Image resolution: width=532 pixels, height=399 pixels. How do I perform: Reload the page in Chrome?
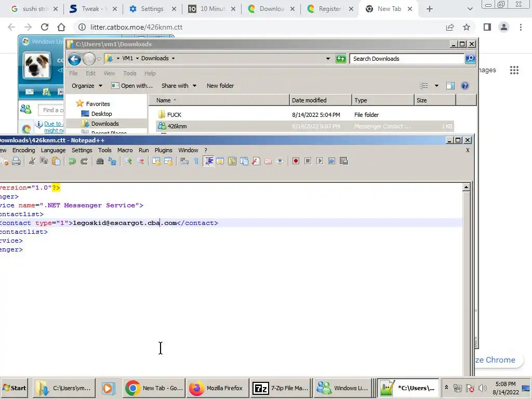pyautogui.click(x=45, y=27)
